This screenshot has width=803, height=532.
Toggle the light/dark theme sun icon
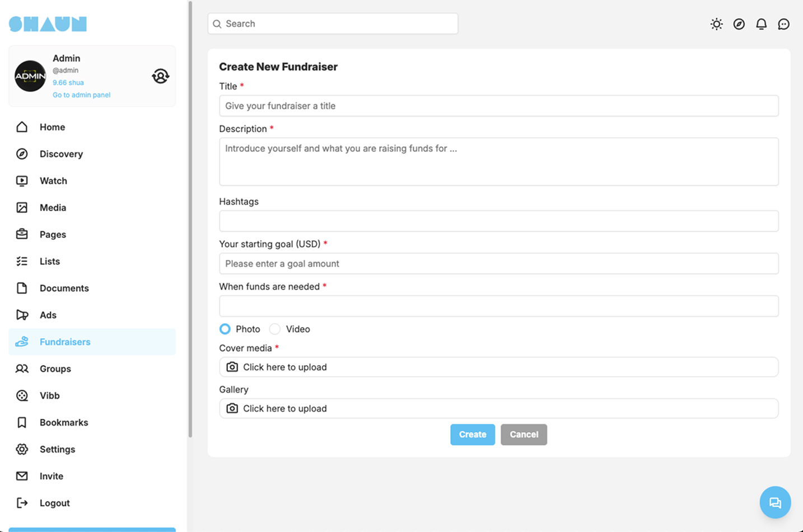(x=716, y=24)
